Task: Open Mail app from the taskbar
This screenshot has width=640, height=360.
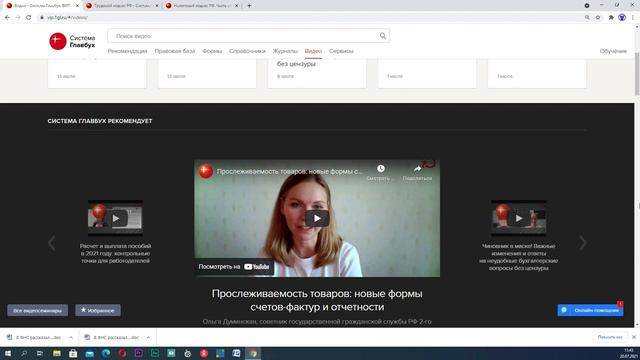Action: tap(89, 353)
